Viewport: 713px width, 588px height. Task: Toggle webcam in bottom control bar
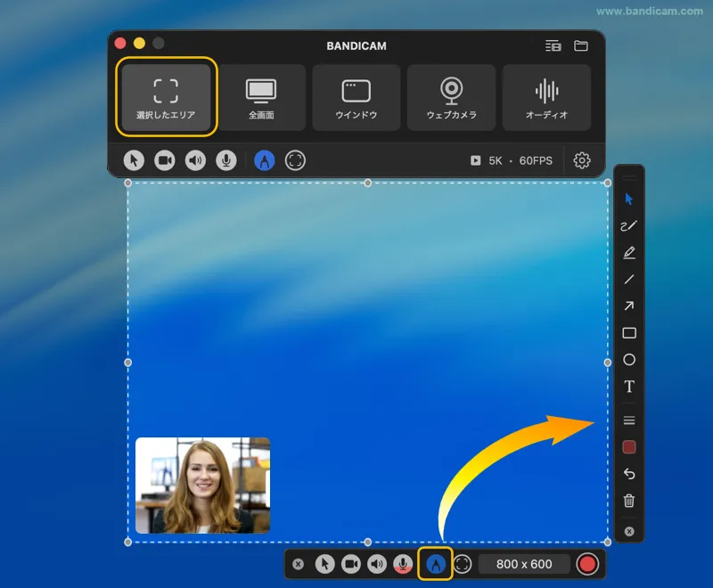(350, 564)
